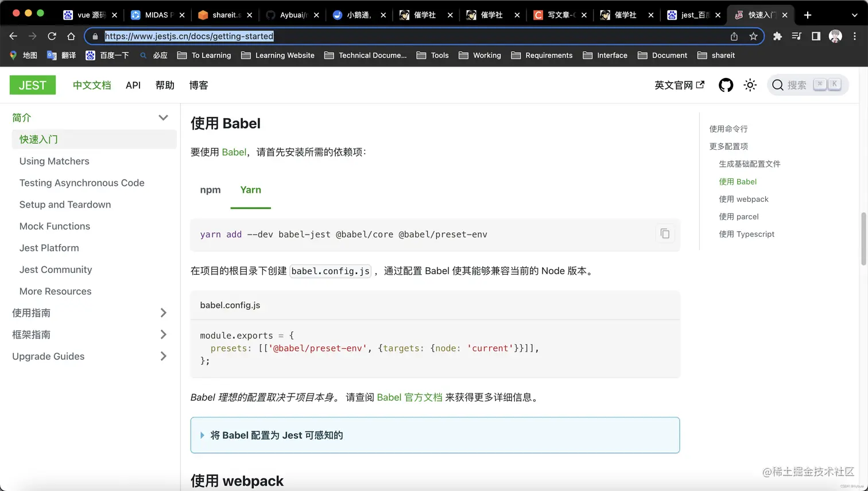868x491 pixels.
Task: Open the Learning Website bookmark folder
Action: 278,55
